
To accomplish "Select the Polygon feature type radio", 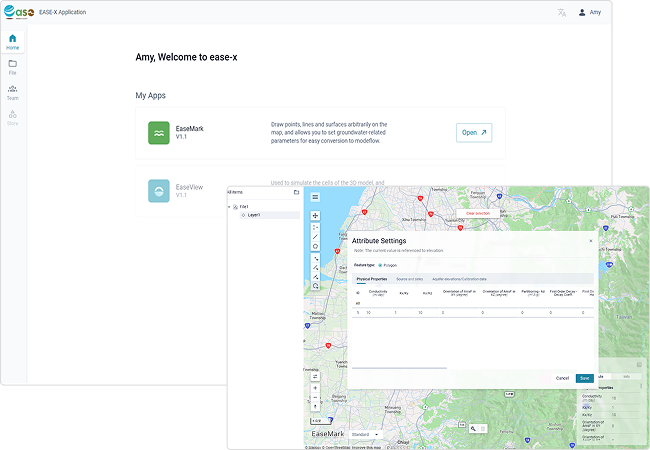I will pyautogui.click(x=380, y=265).
